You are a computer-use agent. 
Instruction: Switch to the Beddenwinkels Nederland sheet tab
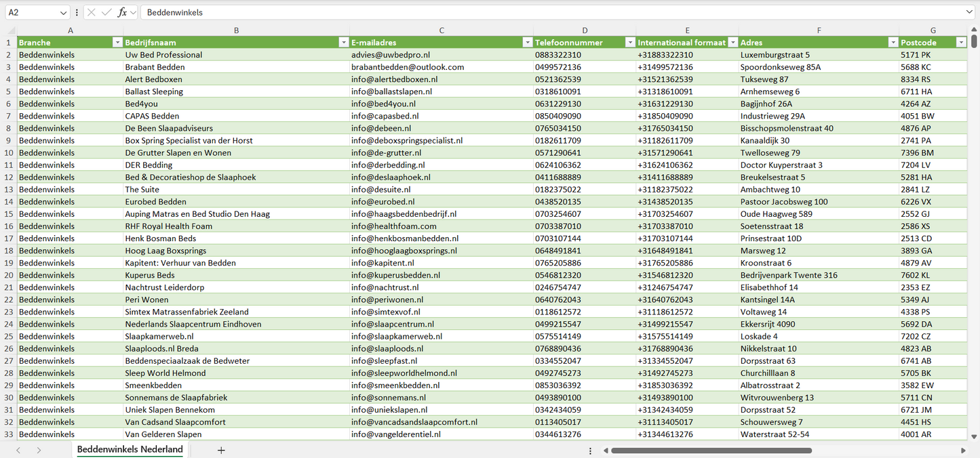pyautogui.click(x=130, y=450)
